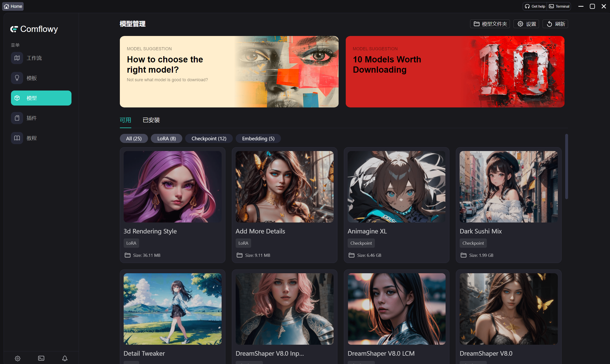Click the DreamShaper V8.0 LCM title
The image size is (610, 364).
point(381,353)
